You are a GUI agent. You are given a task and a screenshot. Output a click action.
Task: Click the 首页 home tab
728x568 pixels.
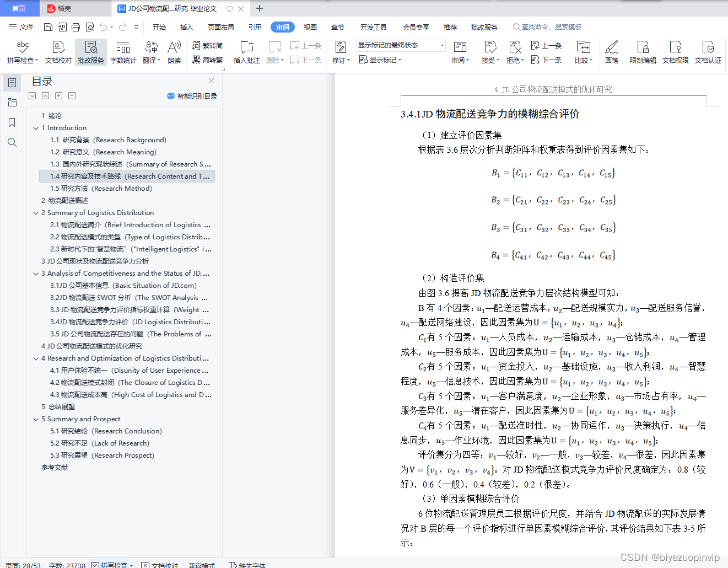pos(19,8)
